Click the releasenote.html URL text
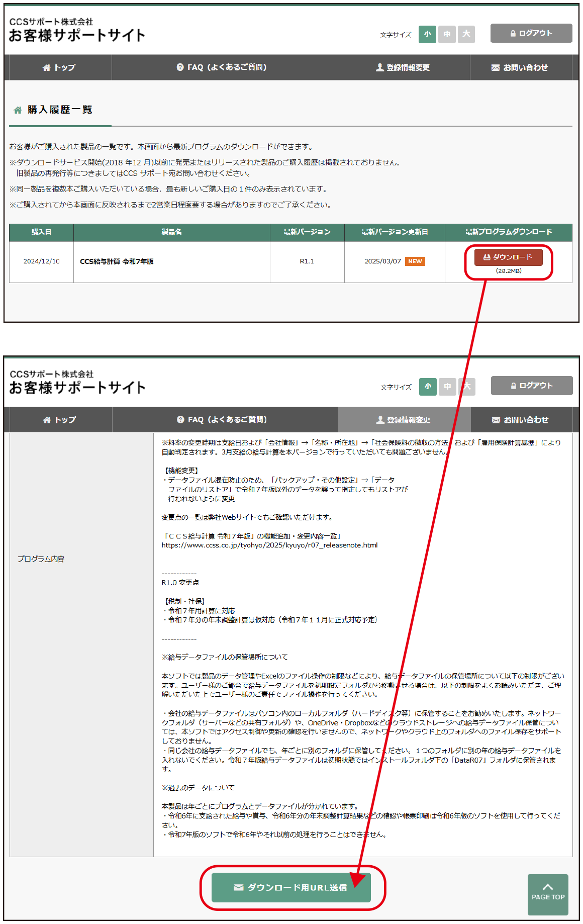This screenshot has width=583, height=924. coord(269,545)
